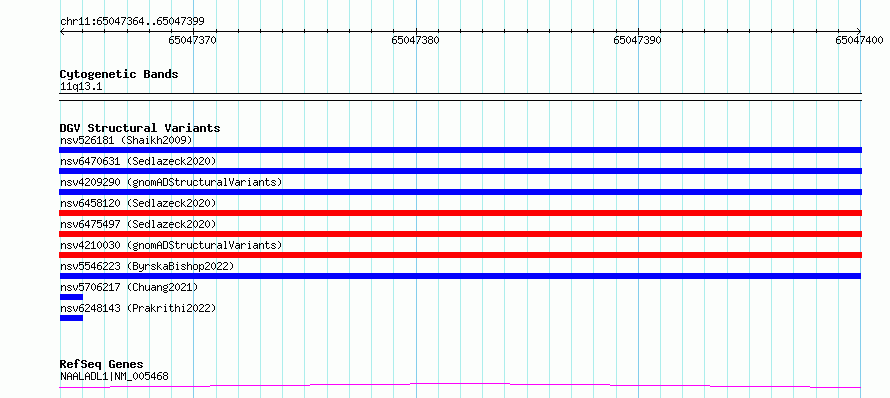Click ruler position 65047370
Image resolution: width=890 pixels, height=398 pixels.
tap(193, 41)
